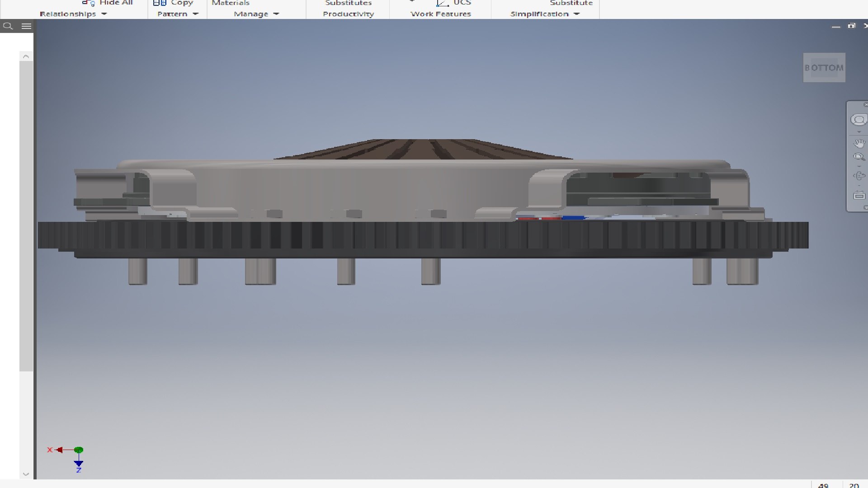868x488 pixels.
Task: Open the Simplification panel dropdown
Action: 576,14
